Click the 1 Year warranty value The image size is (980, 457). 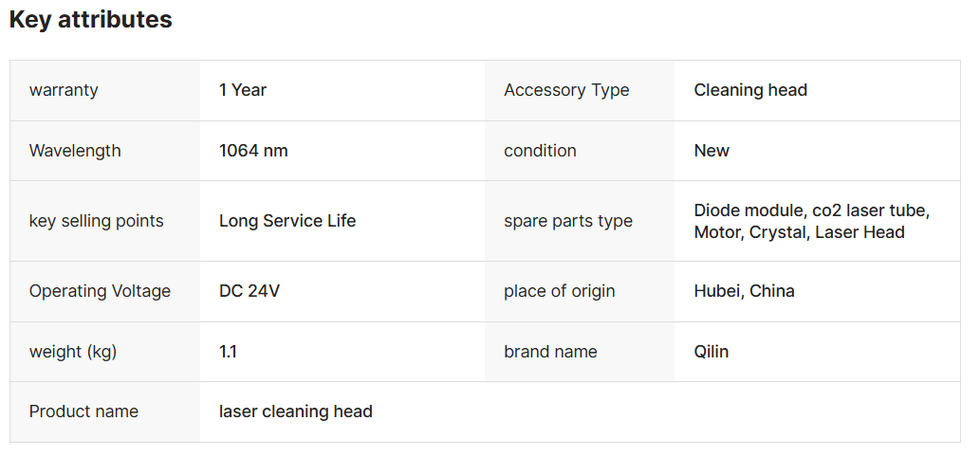click(x=243, y=90)
